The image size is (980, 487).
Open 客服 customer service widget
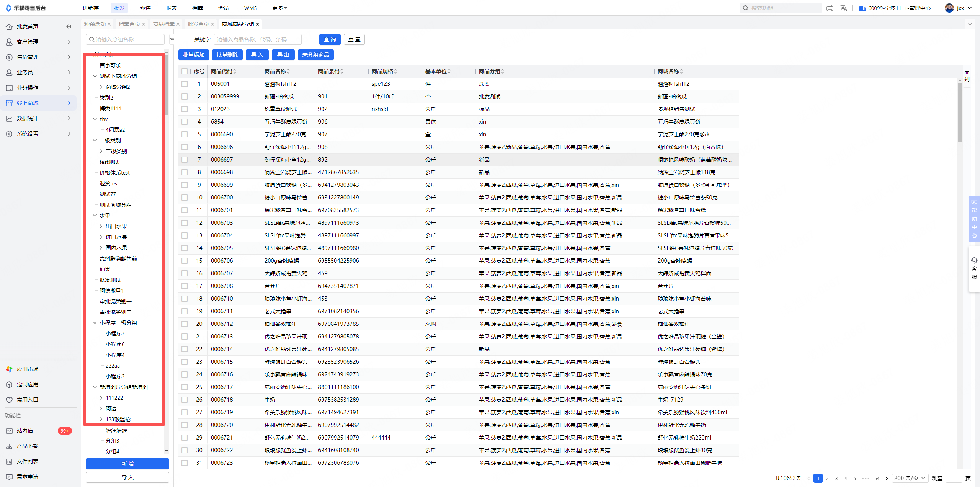pyautogui.click(x=974, y=268)
